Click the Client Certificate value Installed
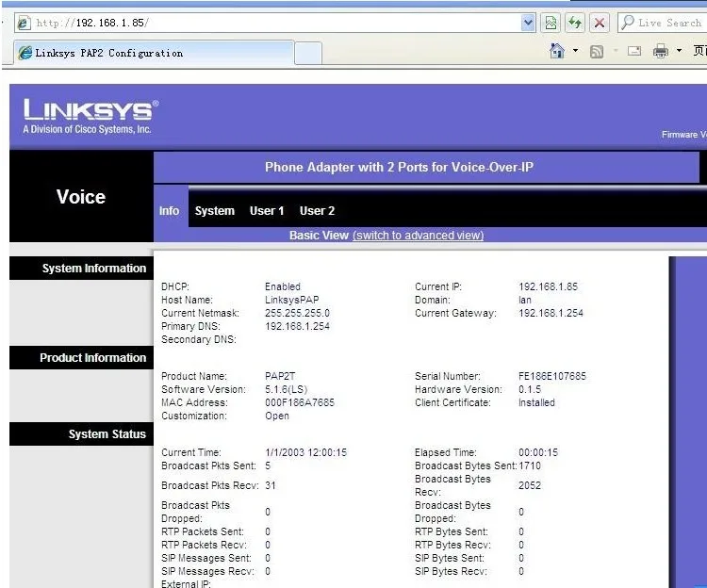This screenshot has height=588, width=707. pyautogui.click(x=536, y=402)
